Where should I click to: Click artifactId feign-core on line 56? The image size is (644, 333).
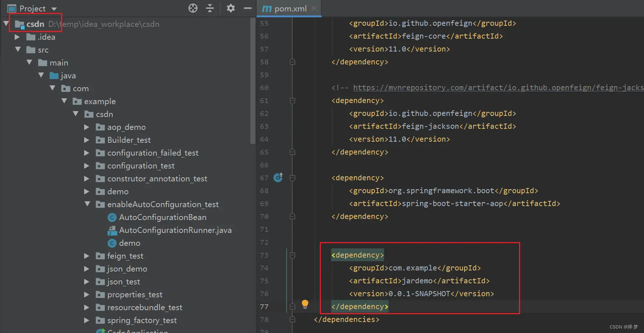426,36
